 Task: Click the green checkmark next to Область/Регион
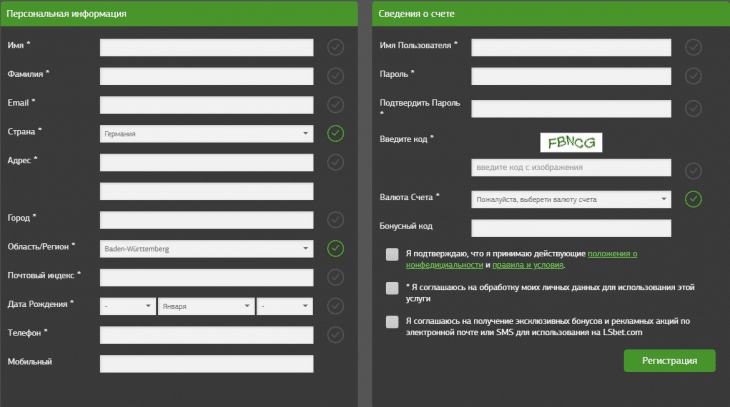tap(335, 248)
